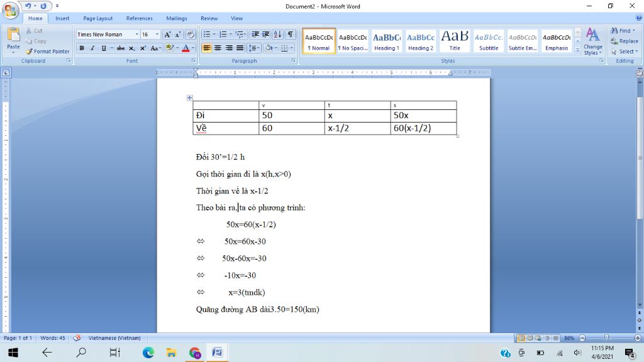Open font size dropdown
This screenshot has height=362, width=644.
click(157, 35)
